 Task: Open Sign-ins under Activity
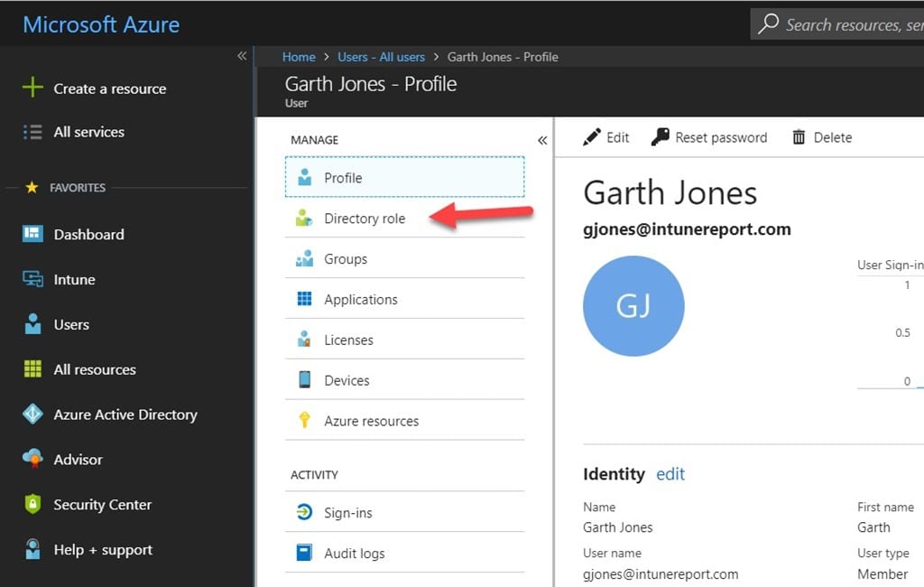coord(404,512)
